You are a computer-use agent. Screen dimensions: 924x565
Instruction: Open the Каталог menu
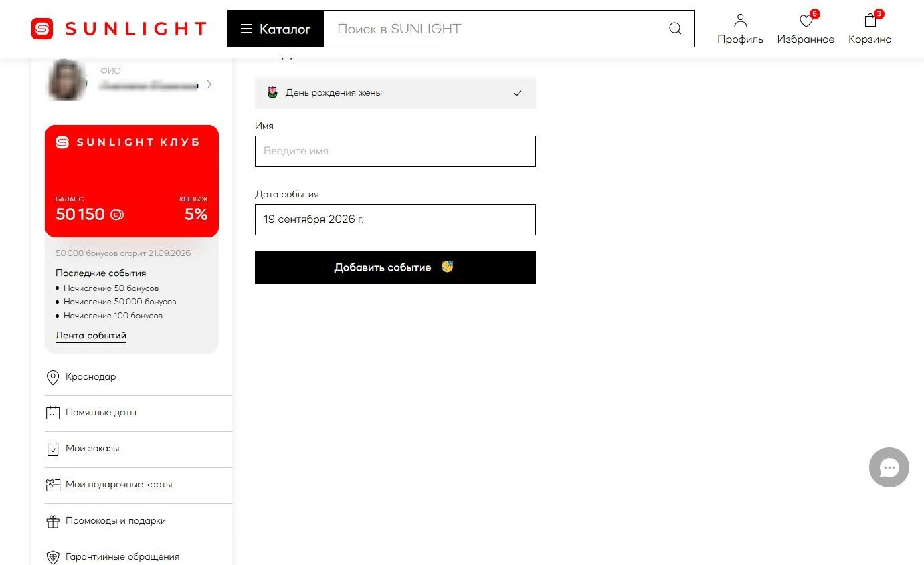coord(276,29)
